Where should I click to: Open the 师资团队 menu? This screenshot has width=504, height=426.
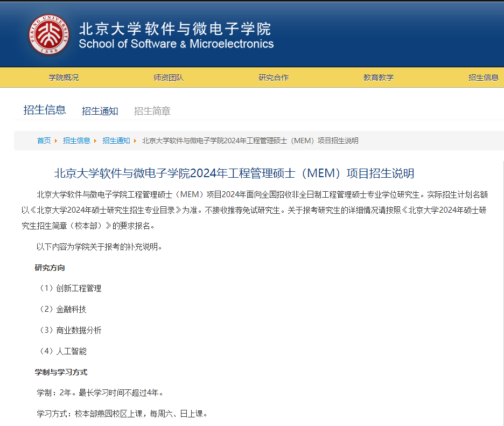coord(169,78)
